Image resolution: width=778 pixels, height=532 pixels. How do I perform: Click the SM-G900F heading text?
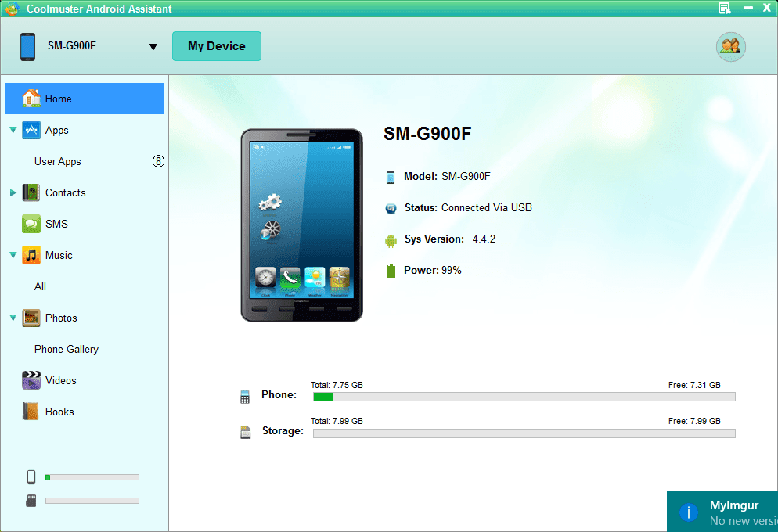click(x=427, y=133)
